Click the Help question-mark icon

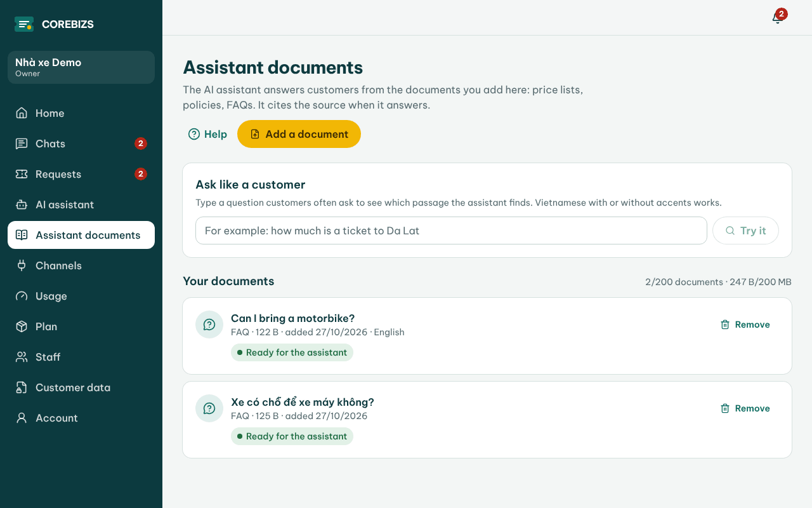pos(194,134)
